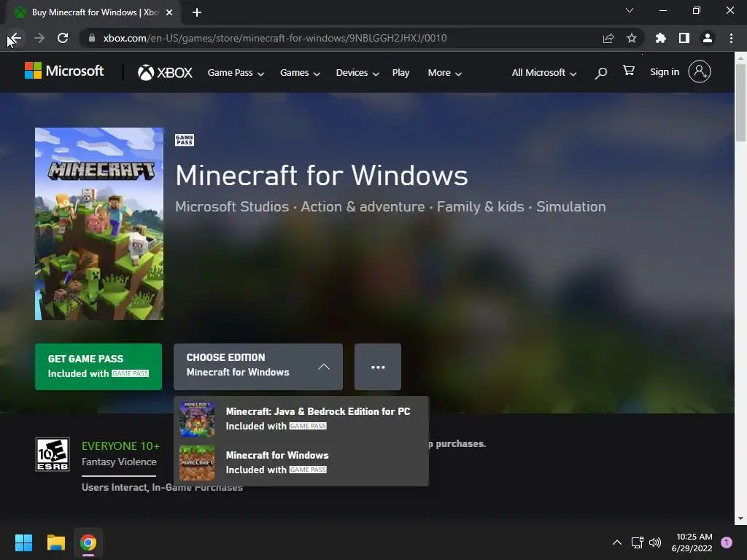Viewport: 747px width, 560px height.
Task: Click the EVERYONE 10+ rating link
Action: [120, 446]
